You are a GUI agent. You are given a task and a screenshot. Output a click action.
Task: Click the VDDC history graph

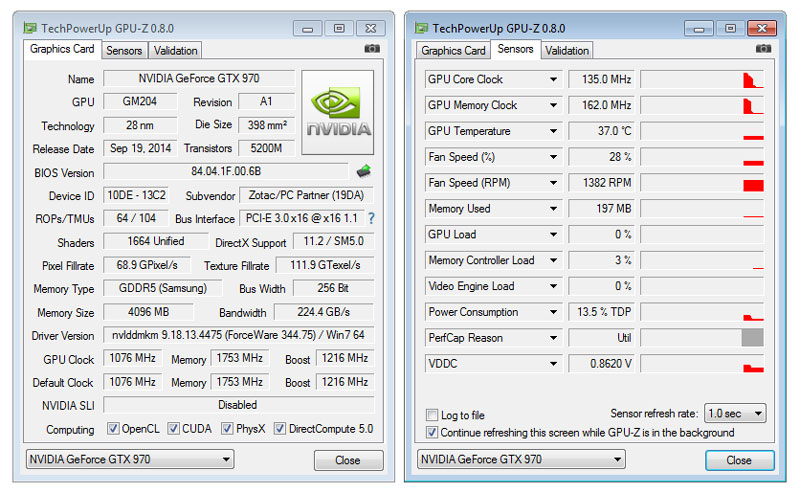702,364
